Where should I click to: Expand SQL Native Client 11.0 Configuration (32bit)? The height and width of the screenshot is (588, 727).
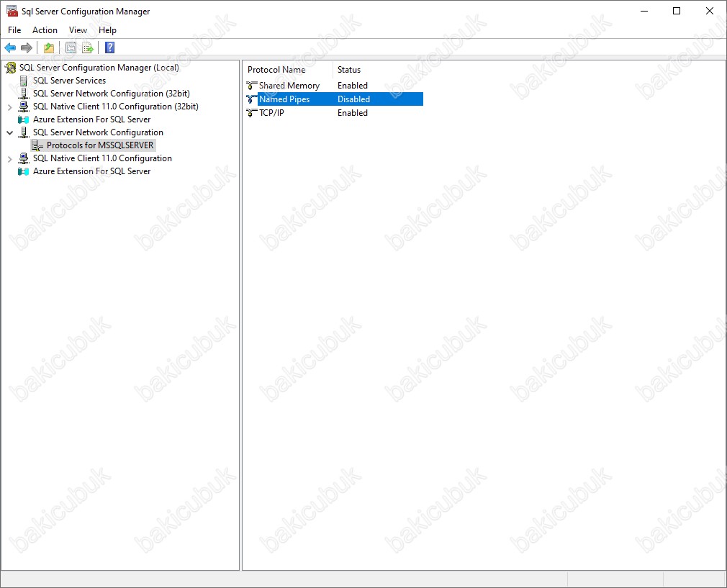10,107
